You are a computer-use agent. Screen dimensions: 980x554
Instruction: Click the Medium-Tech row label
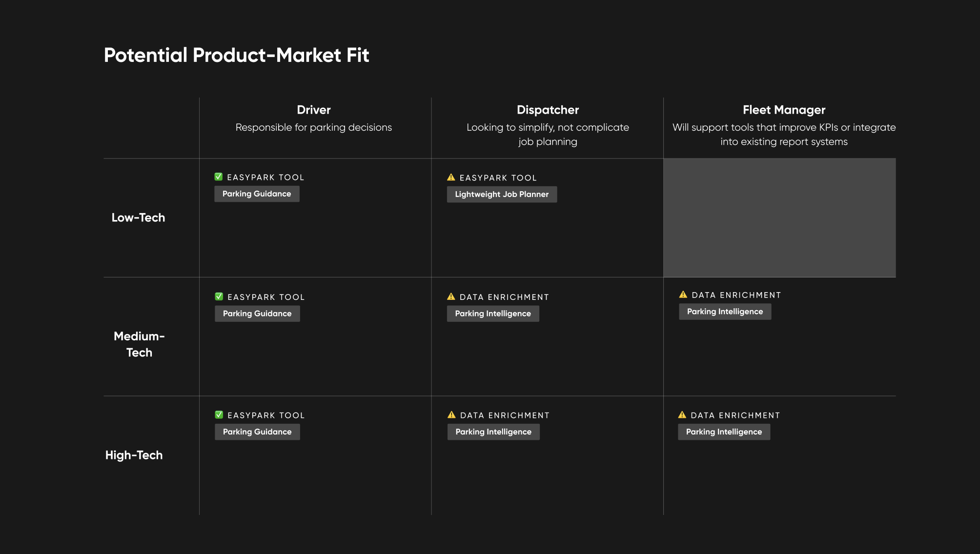pos(139,344)
